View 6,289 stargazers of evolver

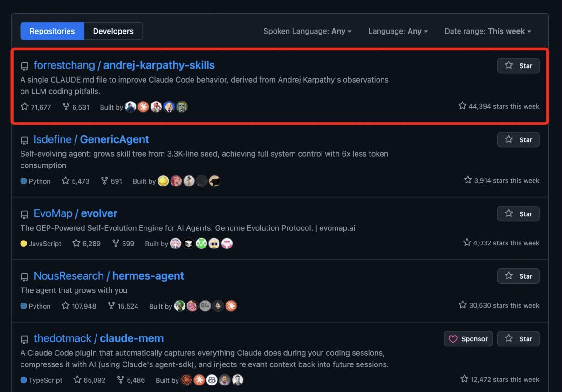[87, 243]
